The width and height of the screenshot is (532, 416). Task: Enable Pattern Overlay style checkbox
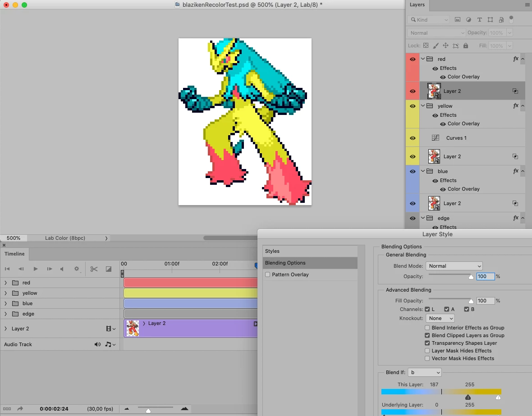[x=268, y=274]
